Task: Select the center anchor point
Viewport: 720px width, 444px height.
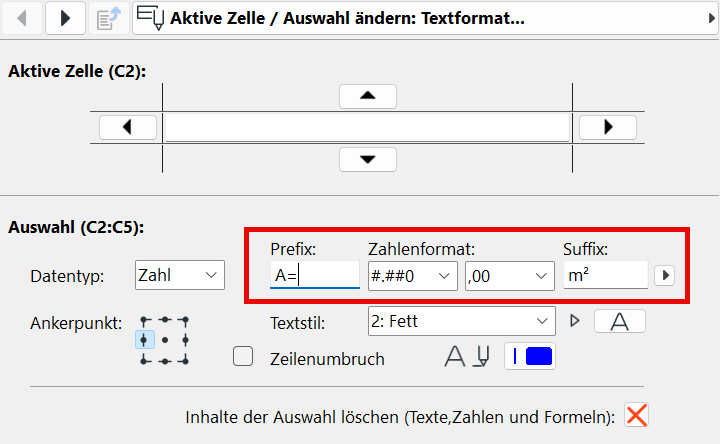Action: pos(165,340)
